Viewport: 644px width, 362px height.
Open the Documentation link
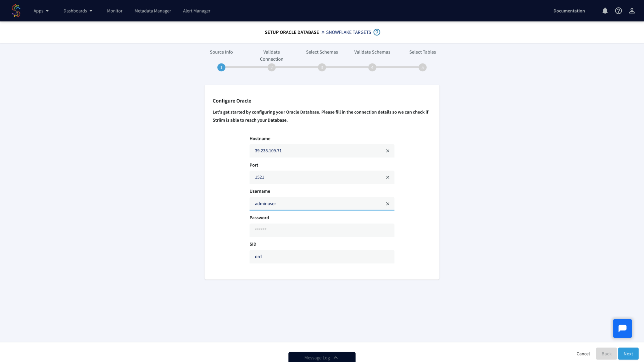pyautogui.click(x=569, y=11)
